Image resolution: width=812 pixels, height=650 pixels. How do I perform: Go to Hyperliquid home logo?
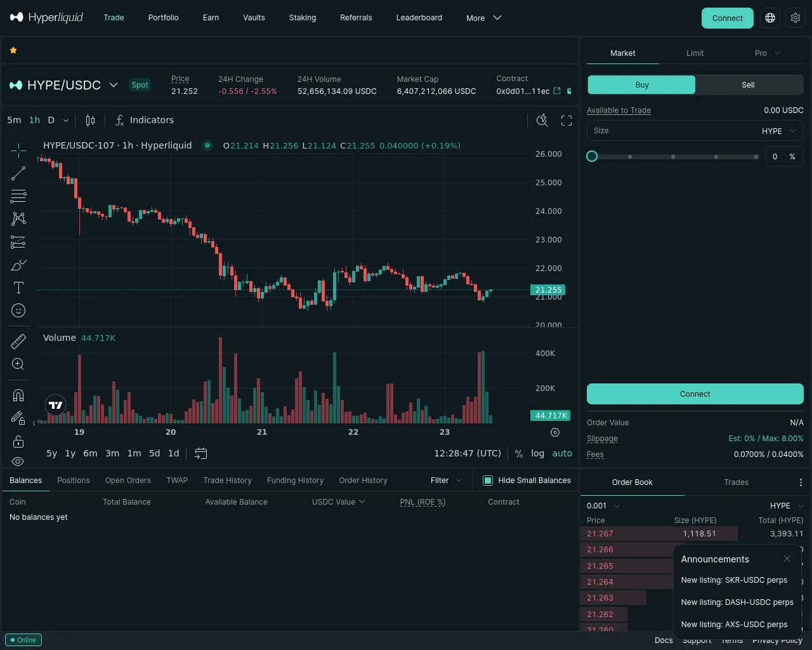tap(47, 17)
